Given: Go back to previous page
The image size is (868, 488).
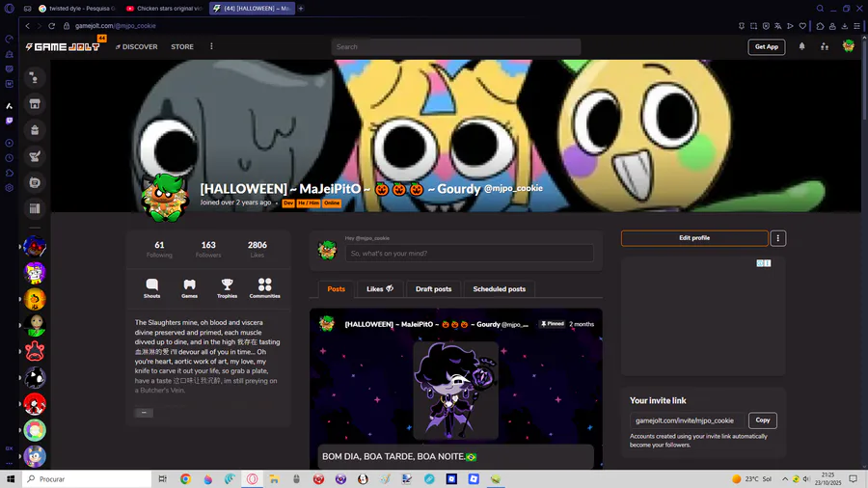Looking at the screenshot, I should pyautogui.click(x=27, y=26).
